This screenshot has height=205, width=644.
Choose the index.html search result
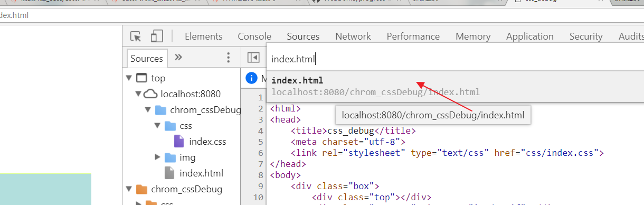pos(455,86)
